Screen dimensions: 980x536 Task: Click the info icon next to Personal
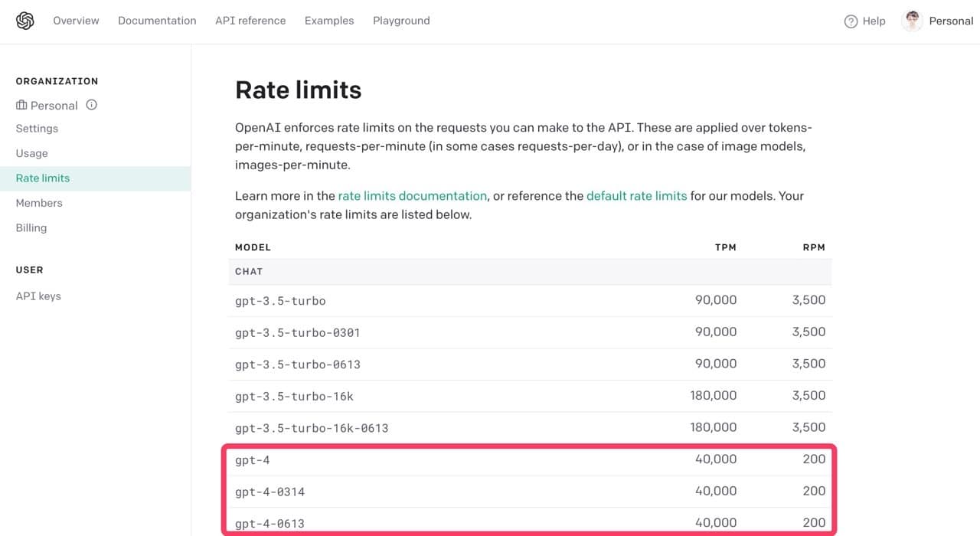point(92,105)
